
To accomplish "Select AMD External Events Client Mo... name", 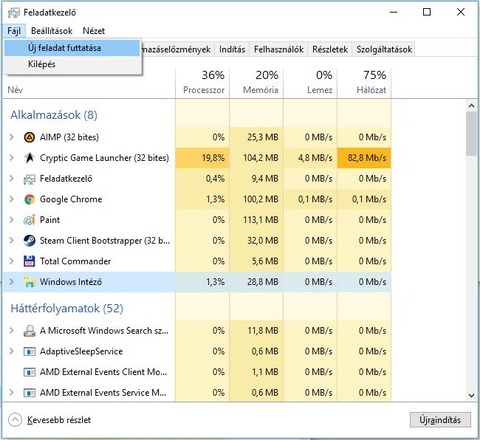I will point(103,372).
